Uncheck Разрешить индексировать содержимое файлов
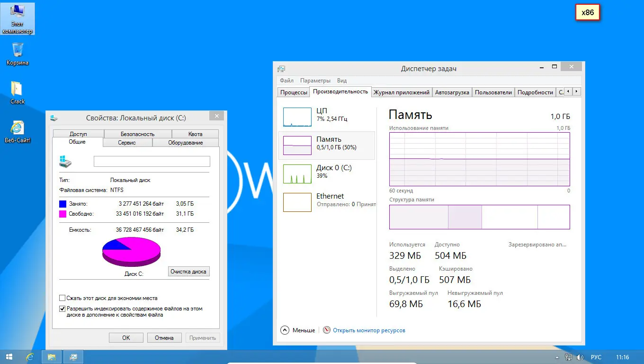The height and width of the screenshot is (364, 644). [62, 309]
